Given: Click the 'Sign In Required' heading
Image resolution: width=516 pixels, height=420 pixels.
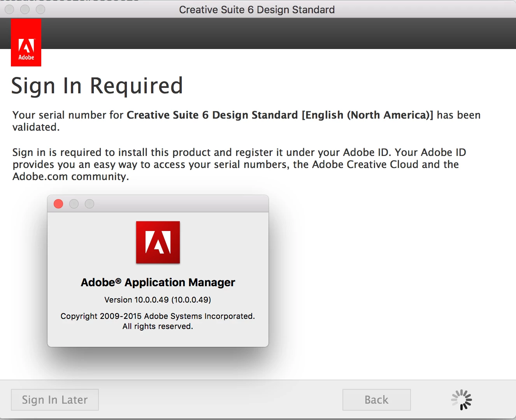Looking at the screenshot, I should point(97,86).
